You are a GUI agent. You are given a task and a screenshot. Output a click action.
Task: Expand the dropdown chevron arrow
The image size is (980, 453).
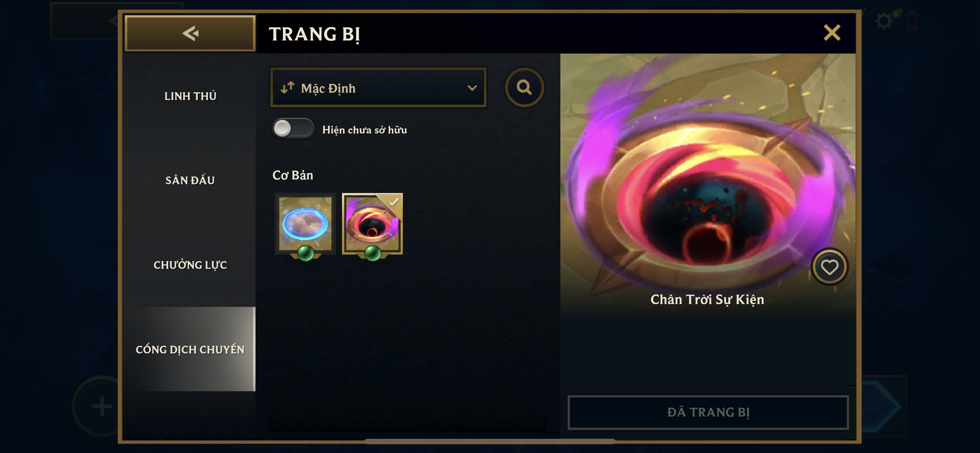tap(472, 88)
